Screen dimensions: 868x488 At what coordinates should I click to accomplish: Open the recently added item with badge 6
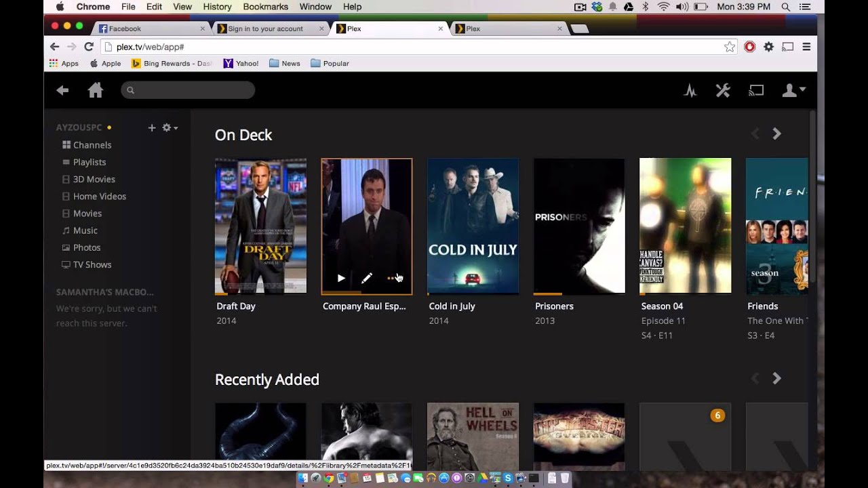point(685,436)
